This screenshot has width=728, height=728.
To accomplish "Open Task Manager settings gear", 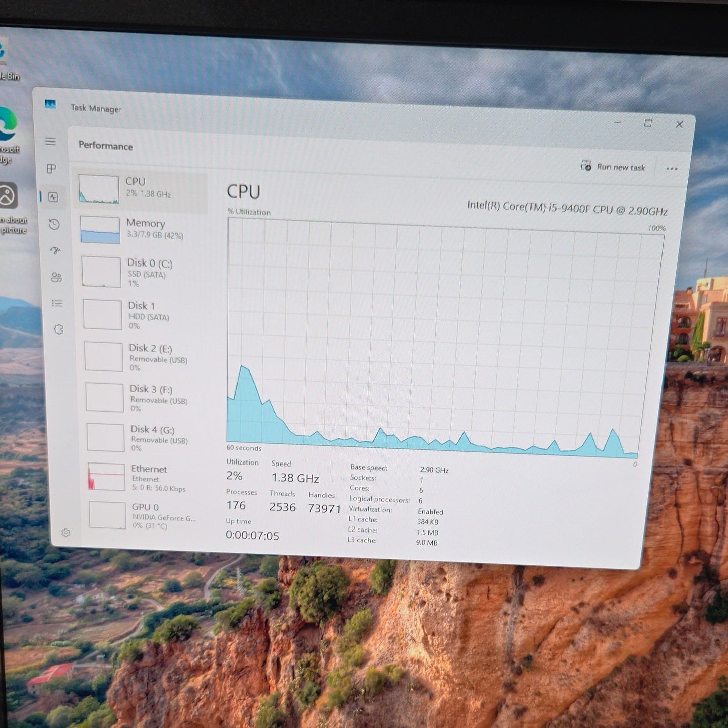I will tap(65, 533).
